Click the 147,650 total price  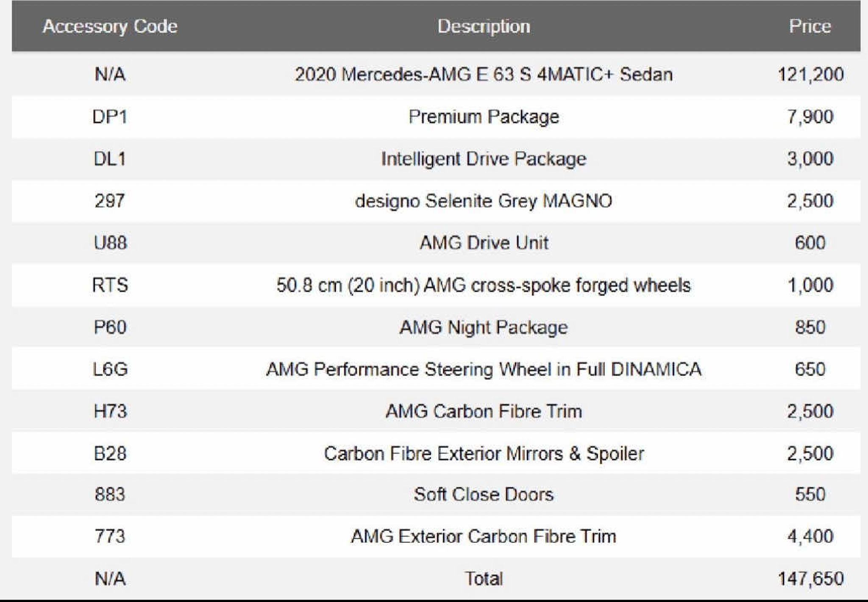pos(810,579)
